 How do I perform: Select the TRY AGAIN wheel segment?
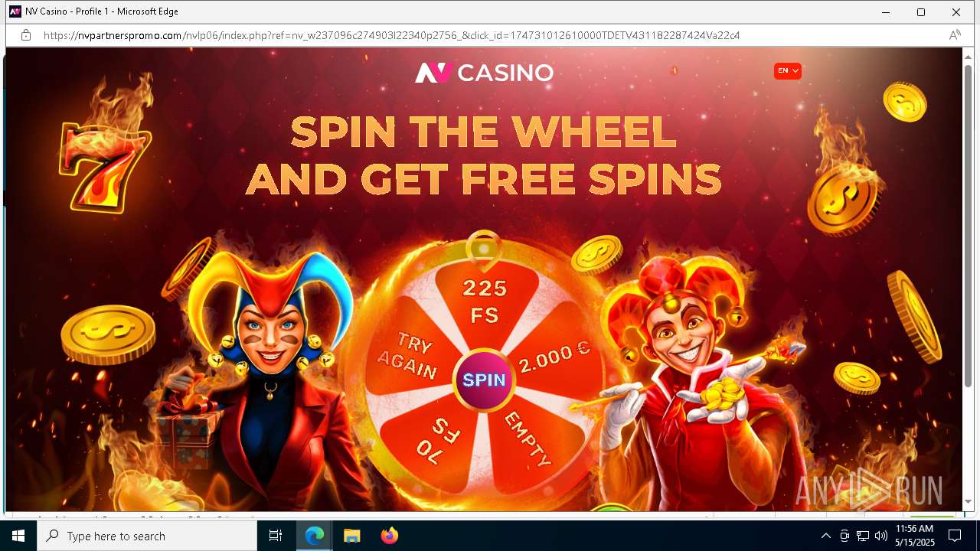pos(408,356)
